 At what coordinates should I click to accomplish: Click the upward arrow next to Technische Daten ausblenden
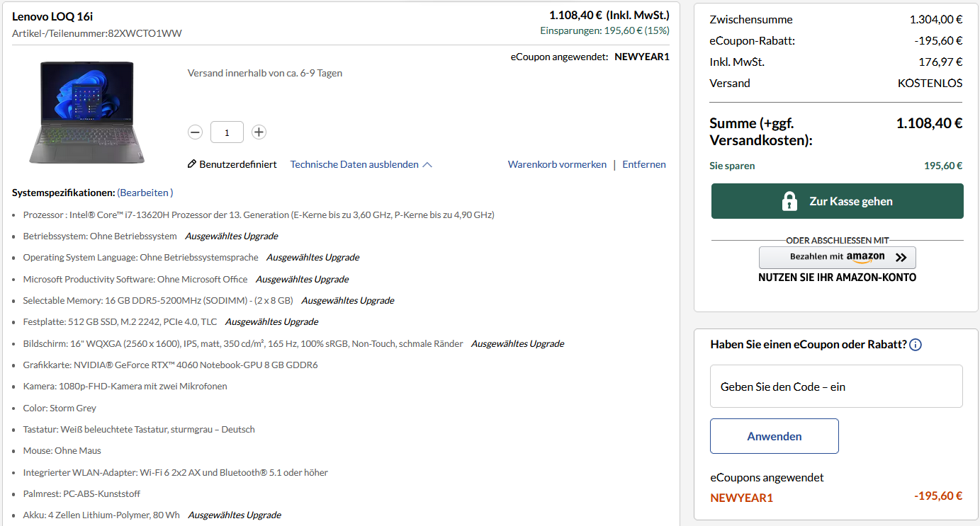coord(427,164)
